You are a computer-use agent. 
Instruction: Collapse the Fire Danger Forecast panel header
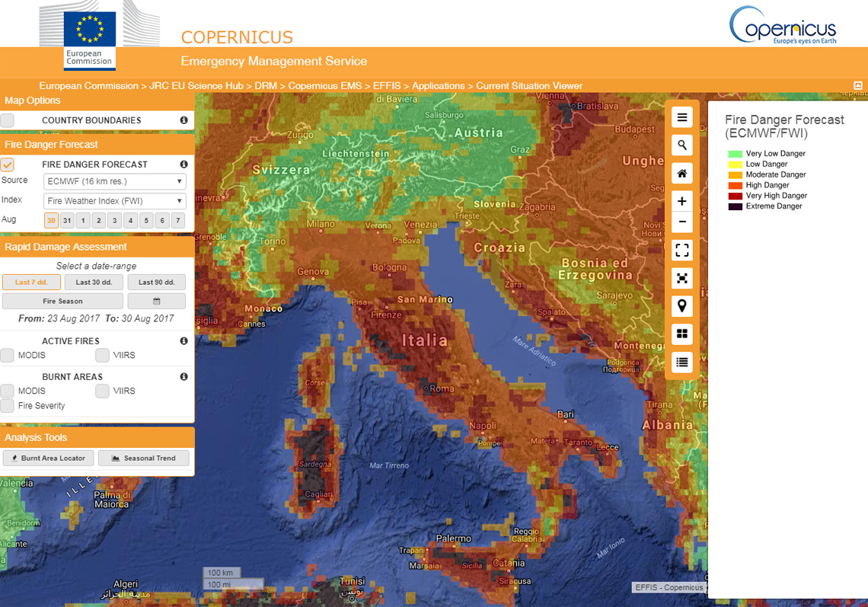(x=97, y=145)
